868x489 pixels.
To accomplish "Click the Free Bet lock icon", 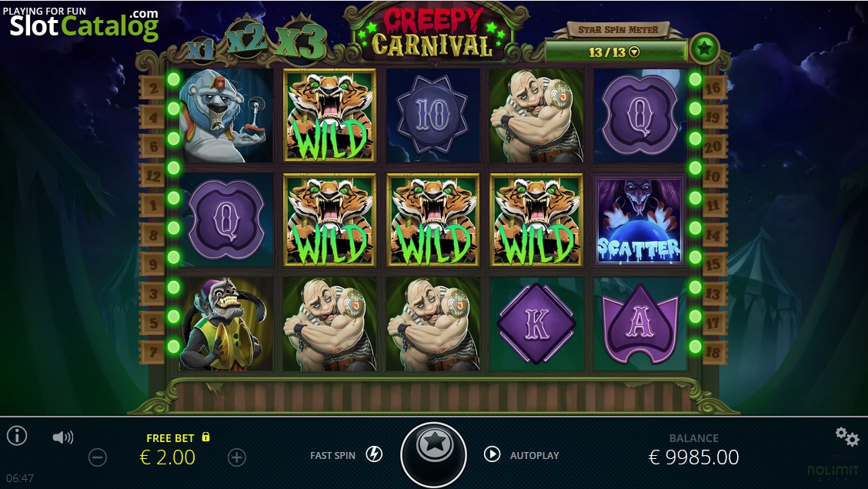I will 206,437.
